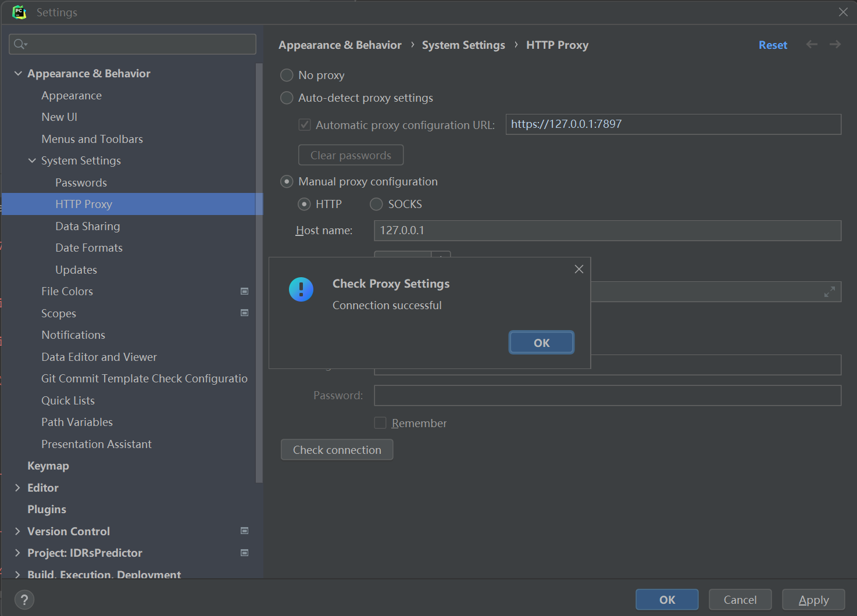Open the Path Variables page

click(77, 422)
